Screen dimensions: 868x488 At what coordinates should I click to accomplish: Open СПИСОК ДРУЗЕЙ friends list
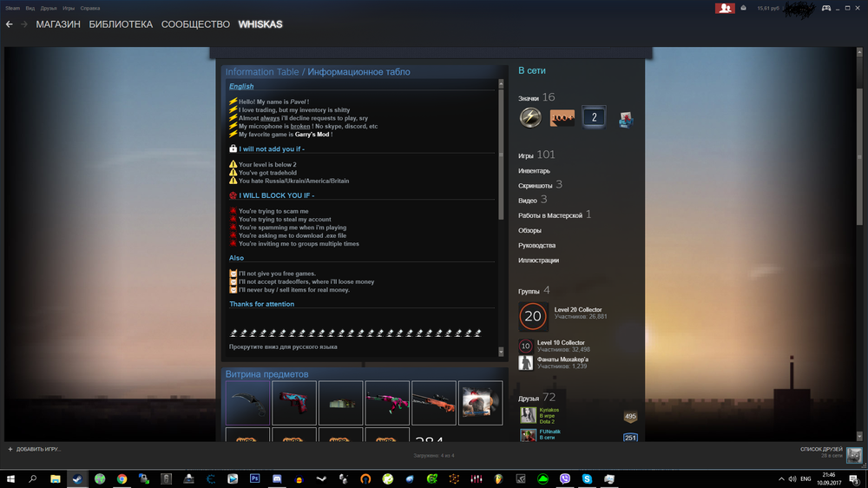point(821,449)
